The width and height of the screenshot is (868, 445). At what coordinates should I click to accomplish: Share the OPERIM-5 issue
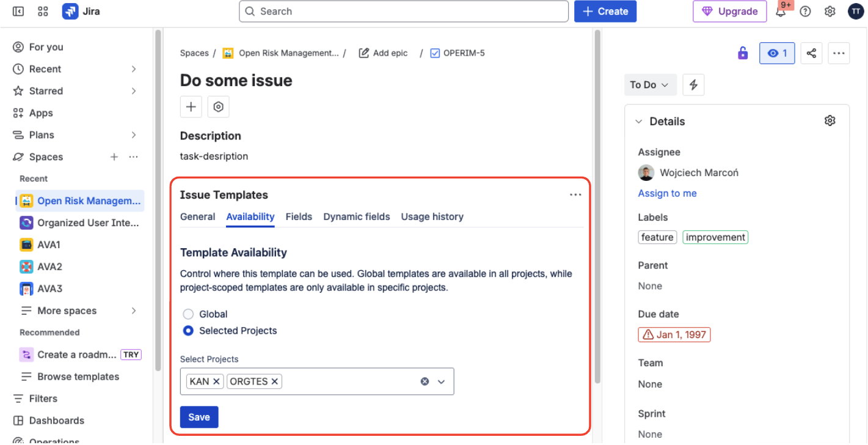pos(811,53)
